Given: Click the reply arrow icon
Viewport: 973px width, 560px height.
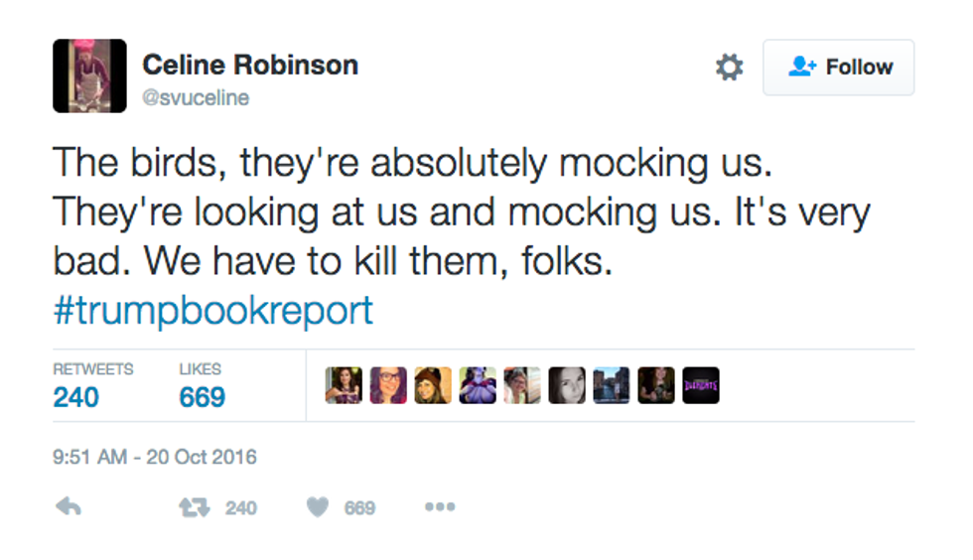Looking at the screenshot, I should click(68, 507).
